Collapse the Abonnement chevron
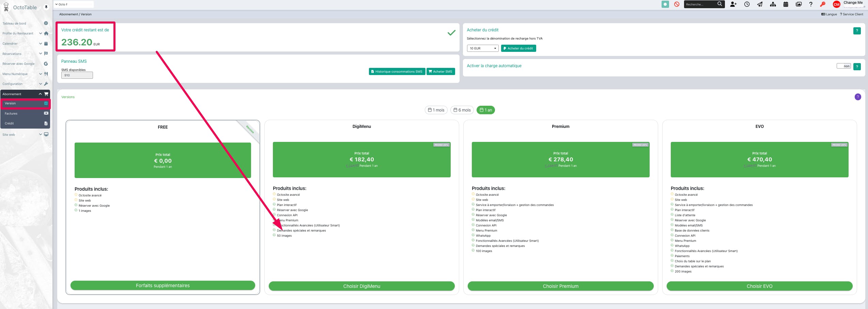 click(40, 94)
